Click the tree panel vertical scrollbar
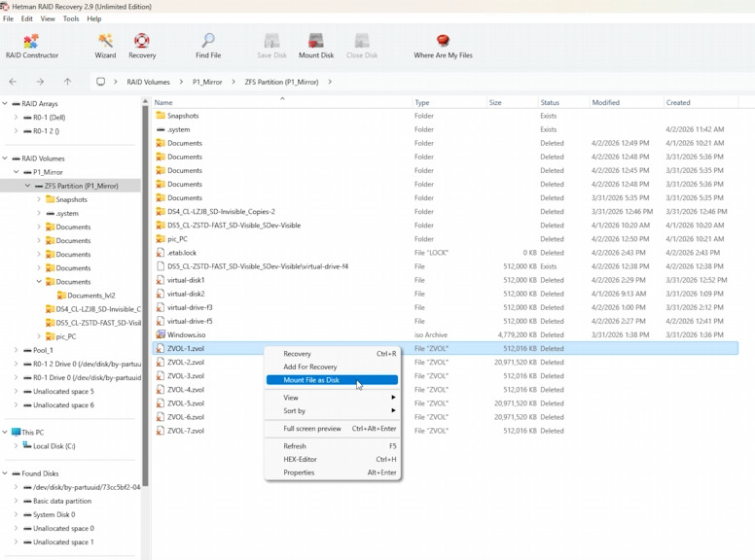Image resolution: width=755 pixels, height=560 pixels. [145, 294]
